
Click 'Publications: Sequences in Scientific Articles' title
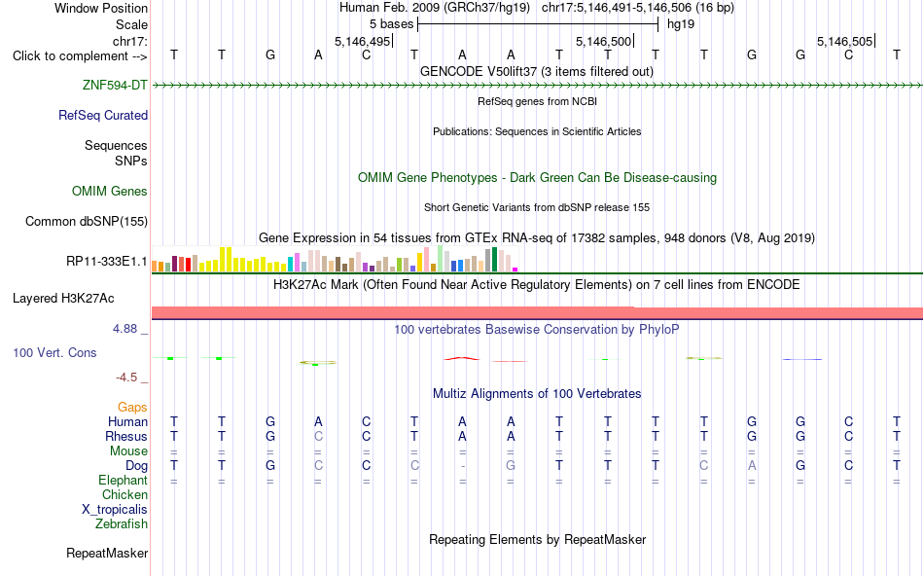point(537,131)
